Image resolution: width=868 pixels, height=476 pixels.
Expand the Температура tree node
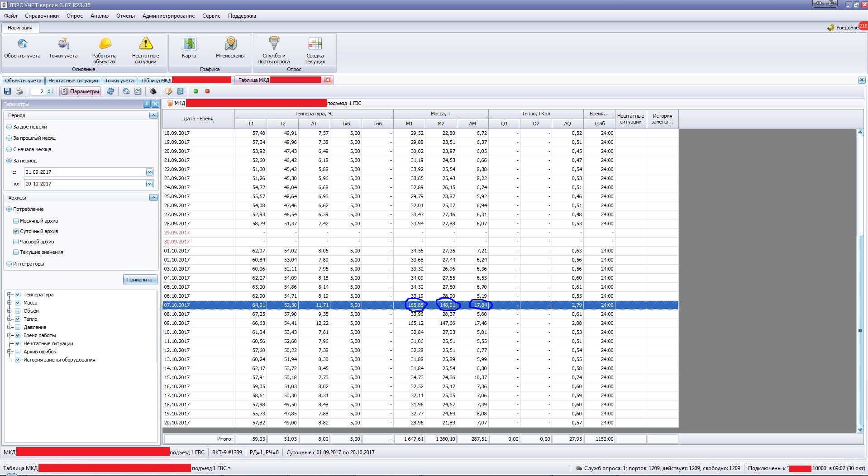click(10, 295)
